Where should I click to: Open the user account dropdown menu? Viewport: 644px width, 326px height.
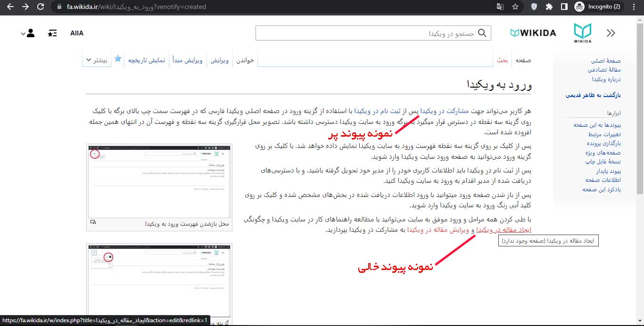pos(28,33)
